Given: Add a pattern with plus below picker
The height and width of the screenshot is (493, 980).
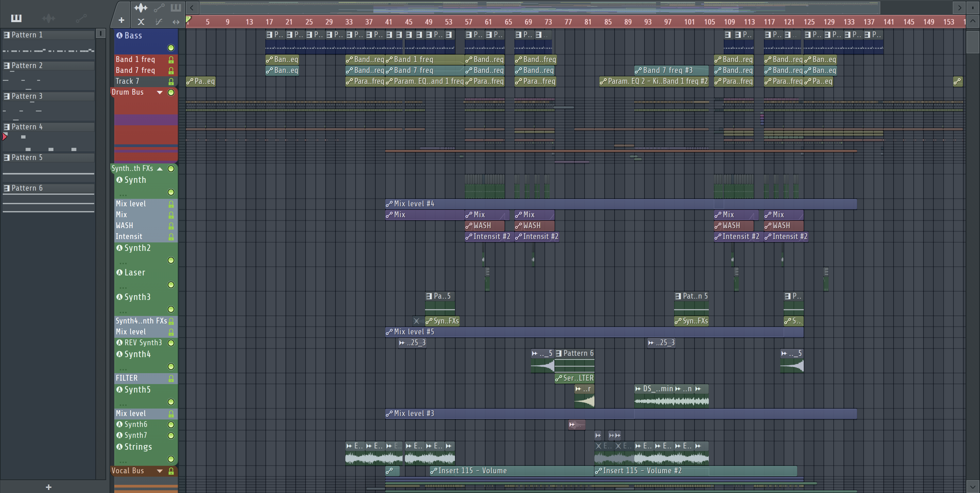Looking at the screenshot, I should [48, 487].
